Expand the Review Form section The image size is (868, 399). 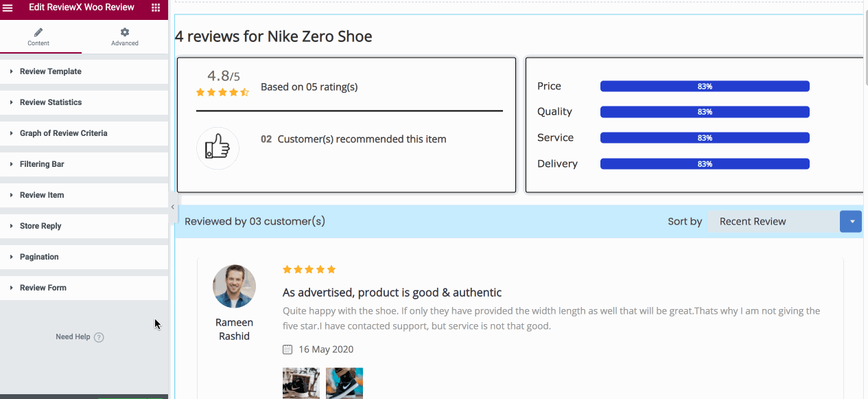pyautogui.click(x=43, y=288)
